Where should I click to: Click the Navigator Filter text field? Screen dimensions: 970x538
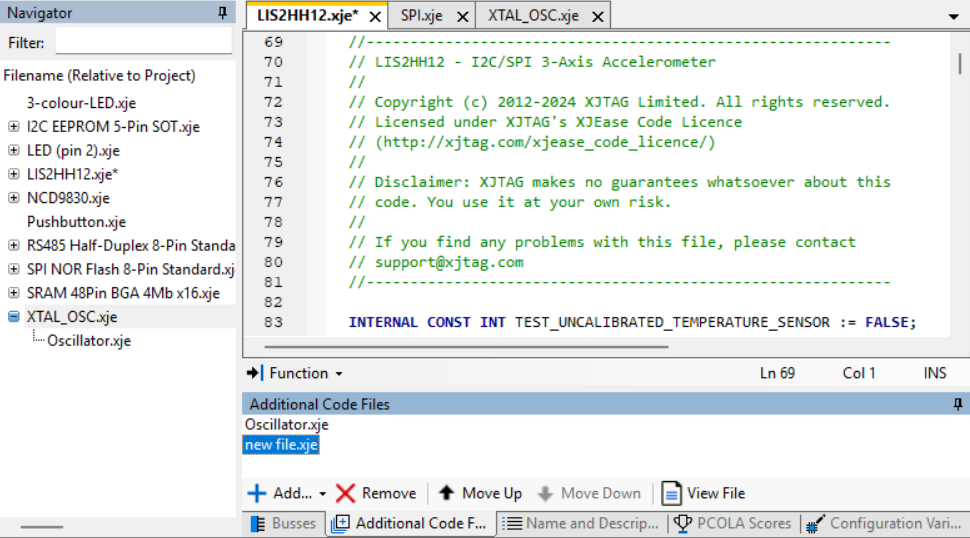143,43
